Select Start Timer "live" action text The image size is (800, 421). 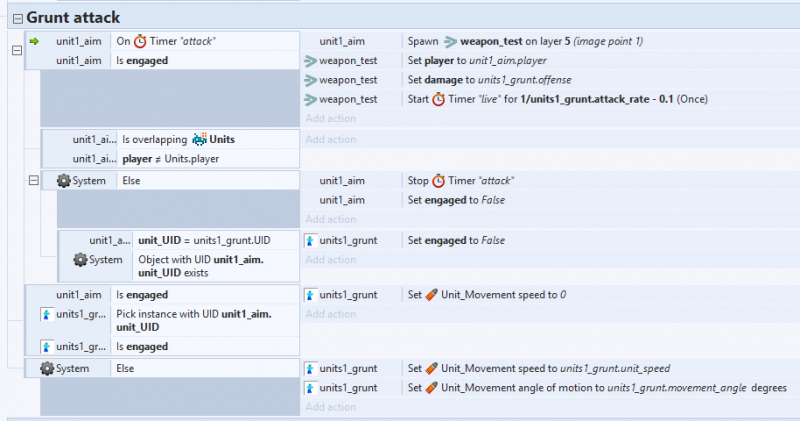click(558, 99)
